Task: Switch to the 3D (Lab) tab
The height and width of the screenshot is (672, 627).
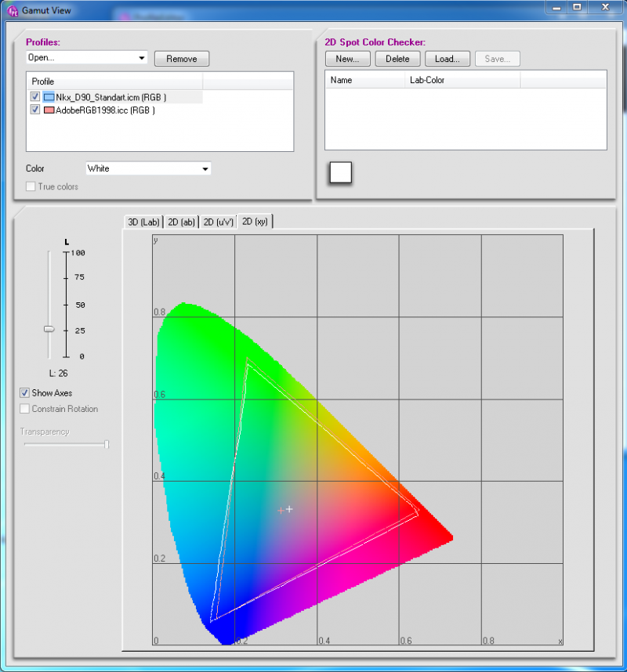Action: click(x=143, y=222)
